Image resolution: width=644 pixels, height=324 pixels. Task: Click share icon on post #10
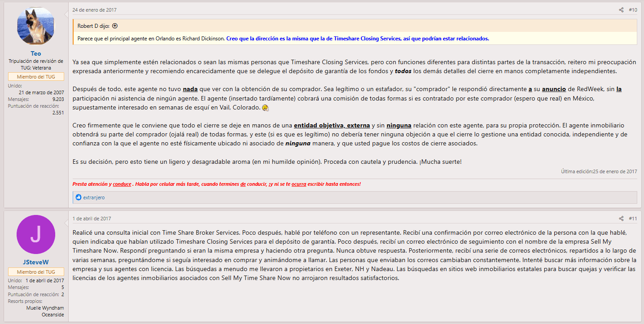(x=621, y=10)
